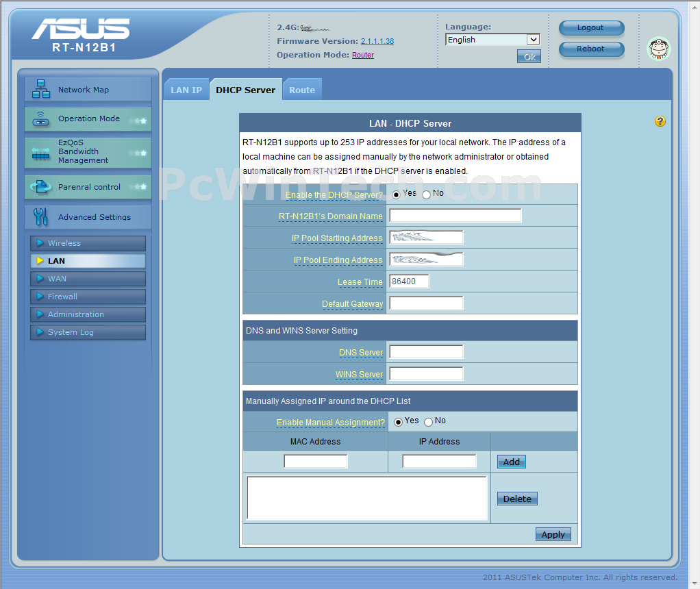Focus the DNS Server input field
This screenshot has height=589, width=700.
point(426,352)
